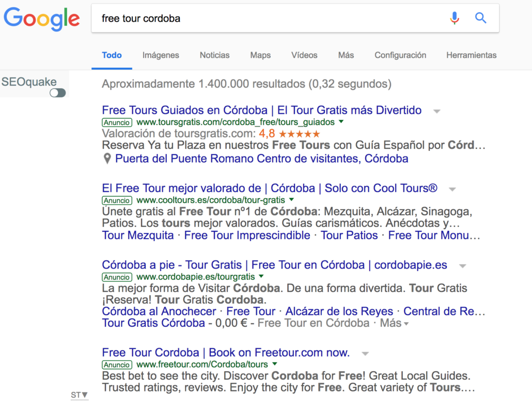Open the gray arrow beside Freetour.com title

(x=365, y=354)
